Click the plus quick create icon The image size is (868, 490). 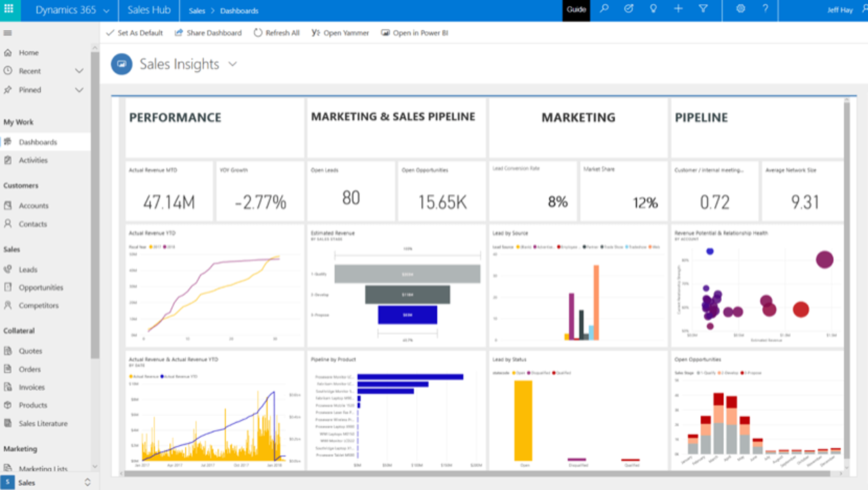pyautogui.click(x=678, y=9)
